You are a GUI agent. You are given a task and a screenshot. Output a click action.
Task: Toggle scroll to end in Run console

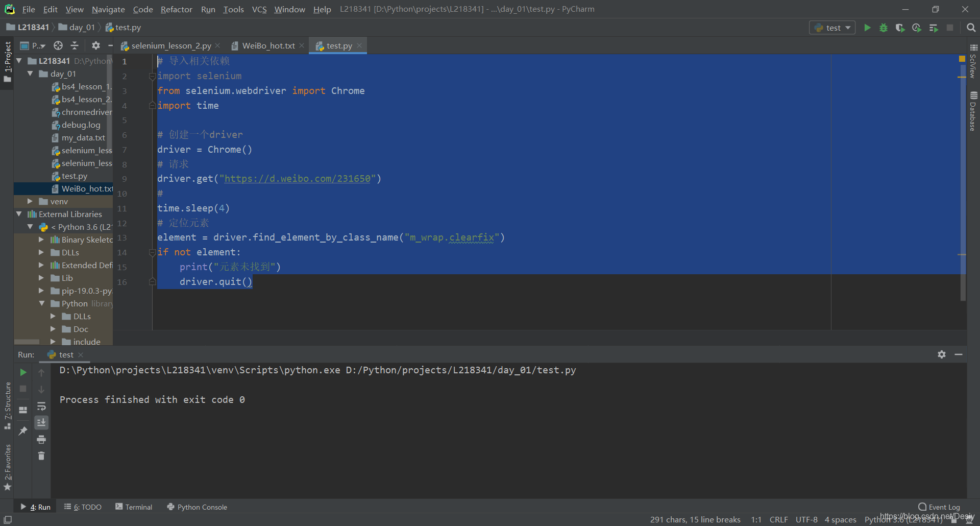point(41,422)
